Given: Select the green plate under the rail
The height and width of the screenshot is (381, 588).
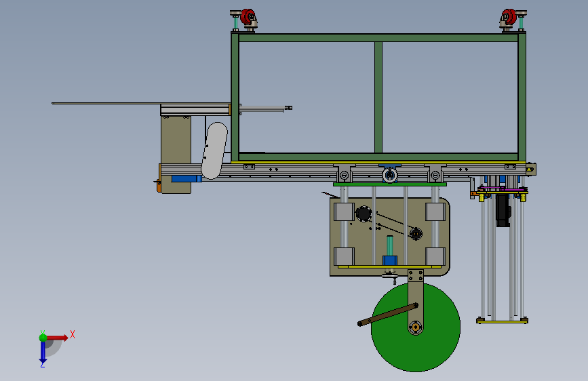Looking at the screenshot, I should [x=389, y=184].
